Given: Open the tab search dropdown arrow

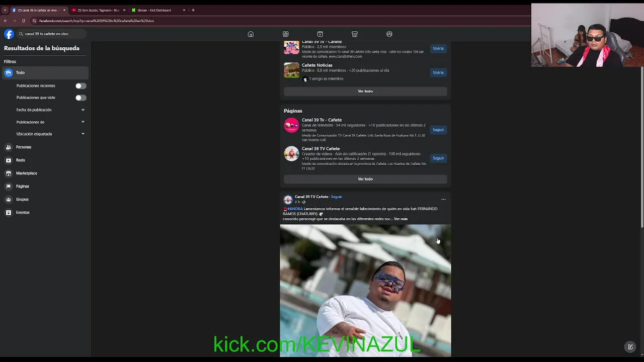Looking at the screenshot, I should pyautogui.click(x=5, y=10).
